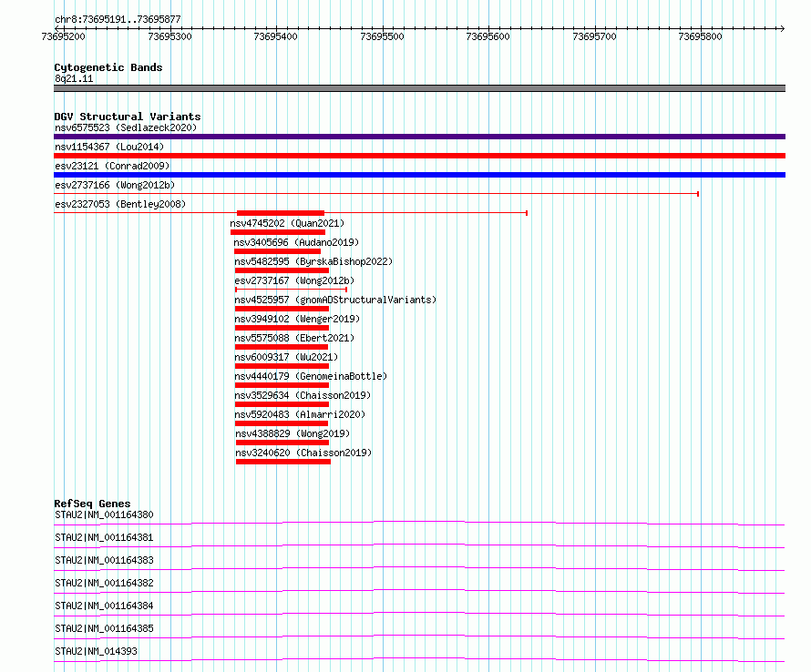Screen dimensions: 811x672
Task: Click the thin red esv2737166 variant line
Action: pos(376,194)
